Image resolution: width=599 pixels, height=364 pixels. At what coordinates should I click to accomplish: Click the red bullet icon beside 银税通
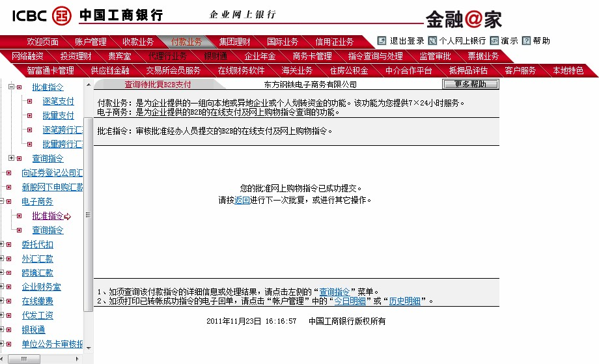(8, 329)
